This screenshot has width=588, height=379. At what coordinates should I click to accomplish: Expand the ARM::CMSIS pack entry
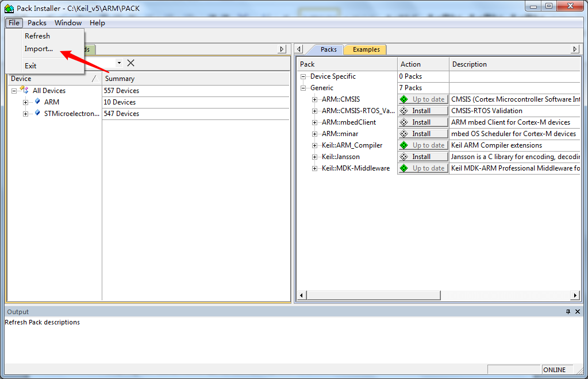[314, 99]
